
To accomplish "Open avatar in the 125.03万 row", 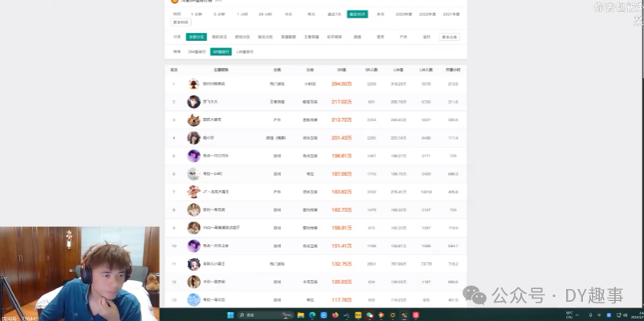I will click(194, 282).
